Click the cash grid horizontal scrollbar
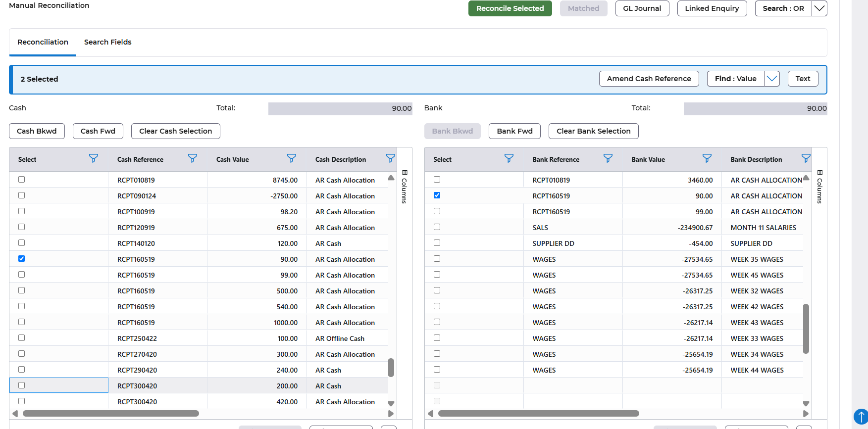 point(111,414)
